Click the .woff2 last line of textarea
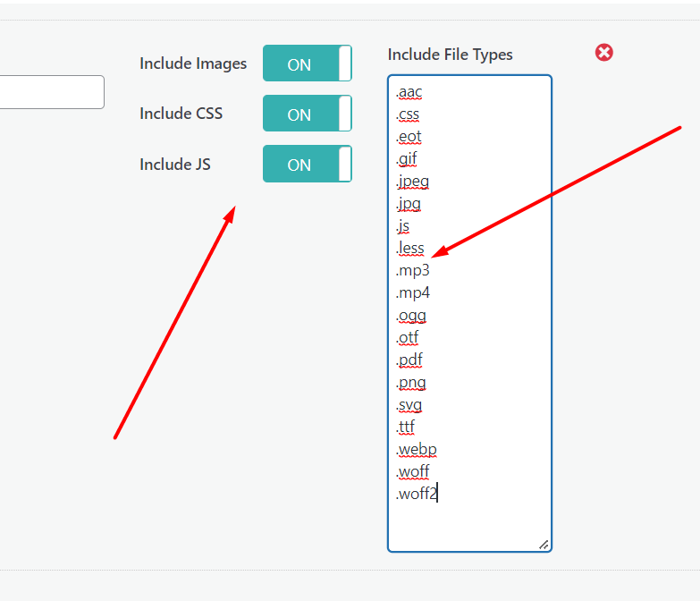This screenshot has height=601, width=700. pos(417,494)
